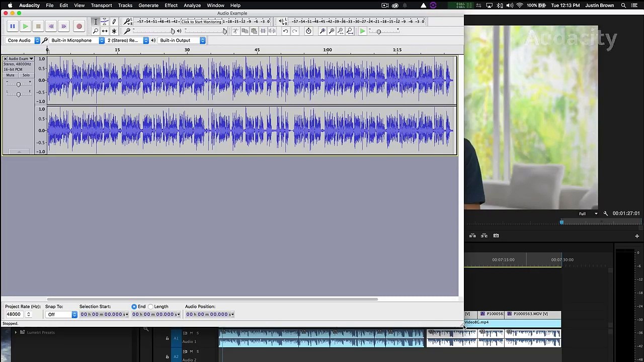Start playback with the green Play button
Screen dimensions: 644x362
point(25,26)
